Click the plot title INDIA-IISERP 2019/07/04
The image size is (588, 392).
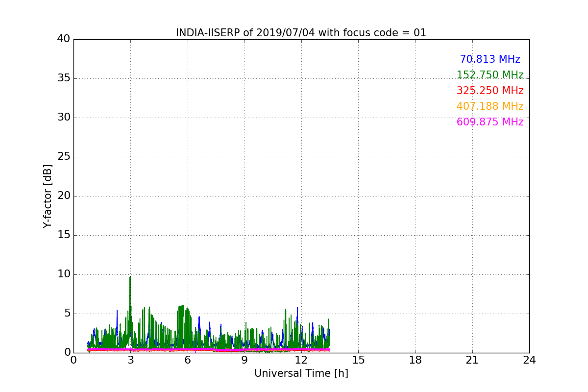pos(301,33)
